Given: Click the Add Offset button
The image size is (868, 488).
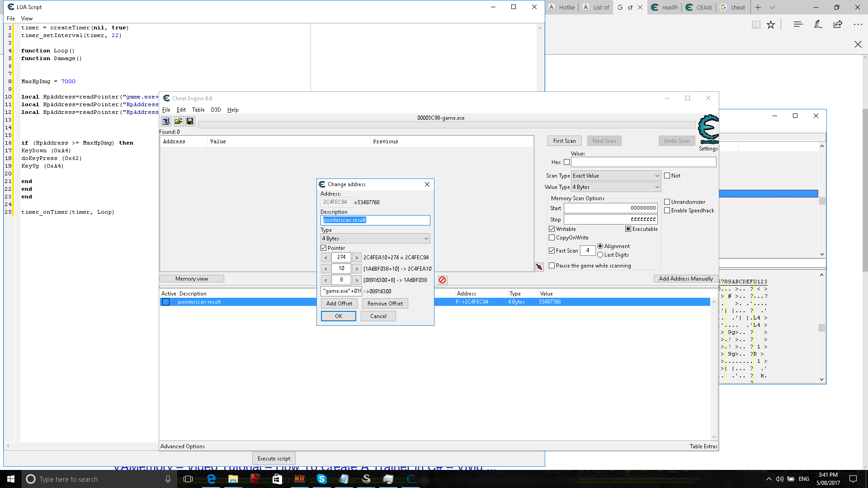Looking at the screenshot, I should (339, 303).
